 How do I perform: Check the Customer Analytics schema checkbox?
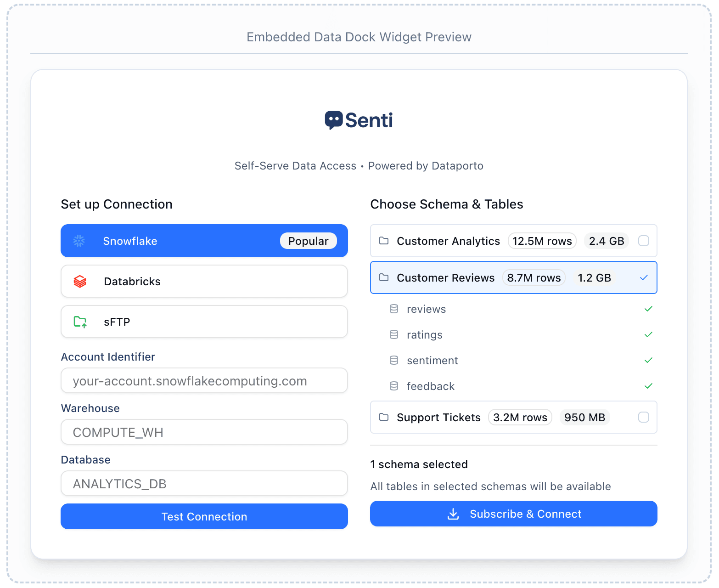(644, 241)
